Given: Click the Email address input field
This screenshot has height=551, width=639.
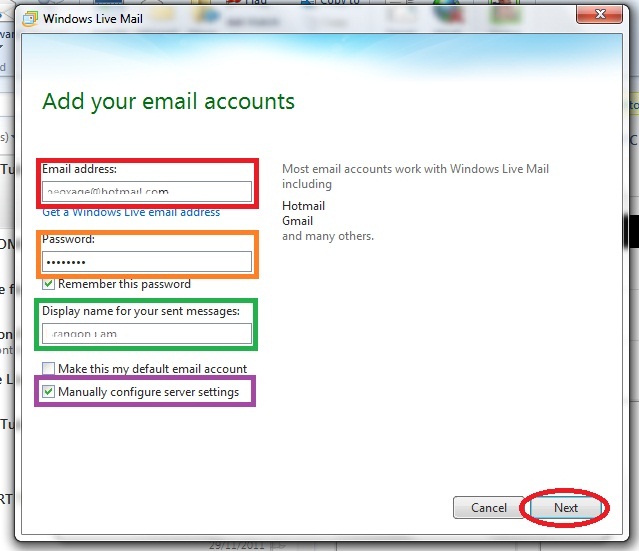Looking at the screenshot, I should click(x=147, y=191).
